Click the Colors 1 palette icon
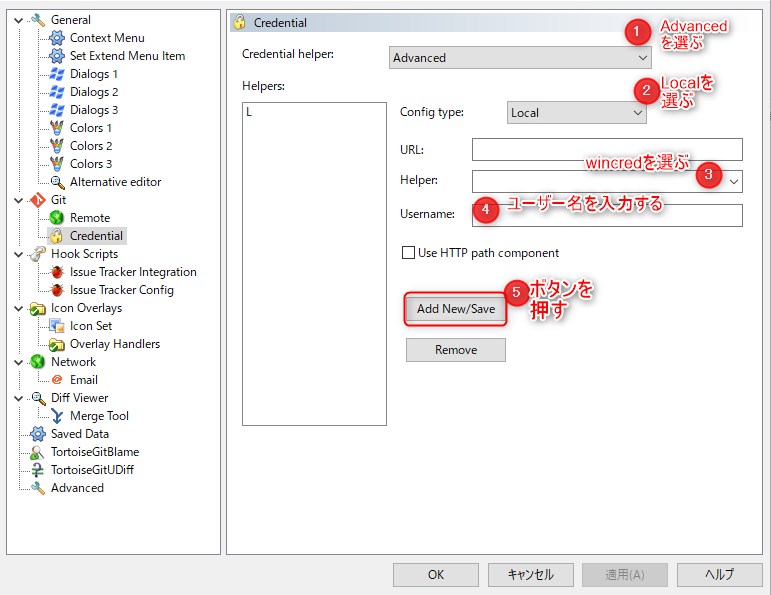The width and height of the screenshot is (771, 595). pyautogui.click(x=57, y=128)
